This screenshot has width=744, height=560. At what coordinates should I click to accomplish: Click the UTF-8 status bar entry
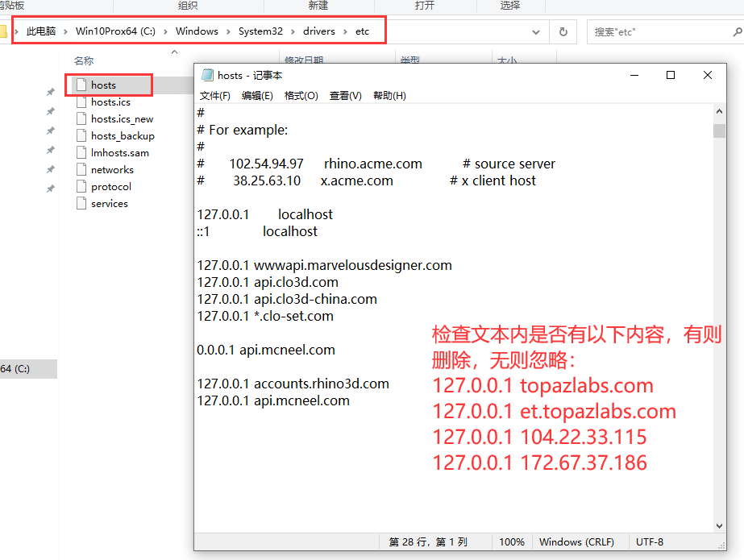click(x=650, y=542)
